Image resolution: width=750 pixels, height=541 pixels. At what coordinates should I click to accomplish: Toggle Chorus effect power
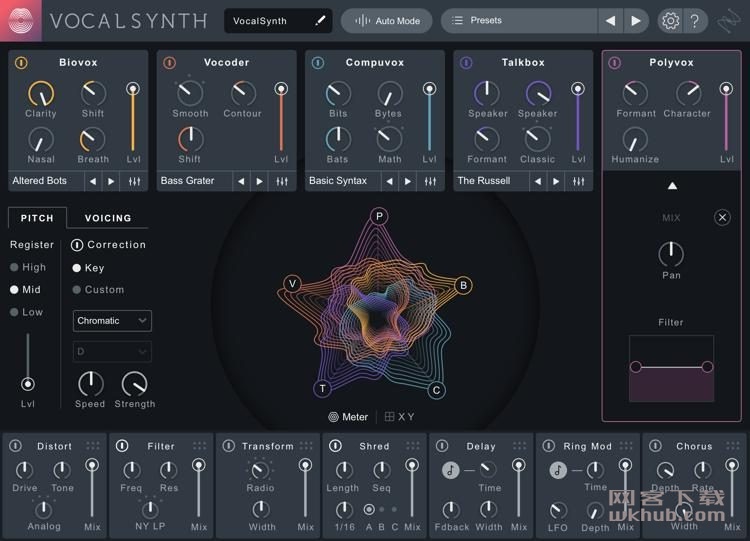pos(655,446)
